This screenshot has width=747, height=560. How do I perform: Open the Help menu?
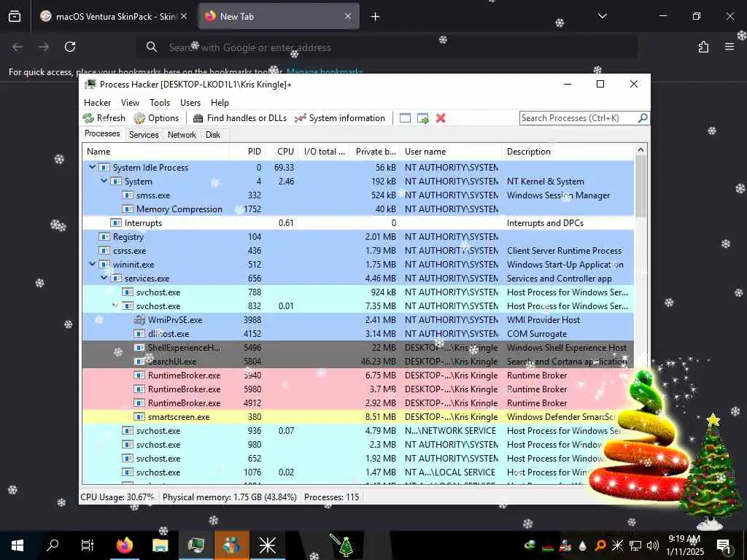[x=220, y=103]
